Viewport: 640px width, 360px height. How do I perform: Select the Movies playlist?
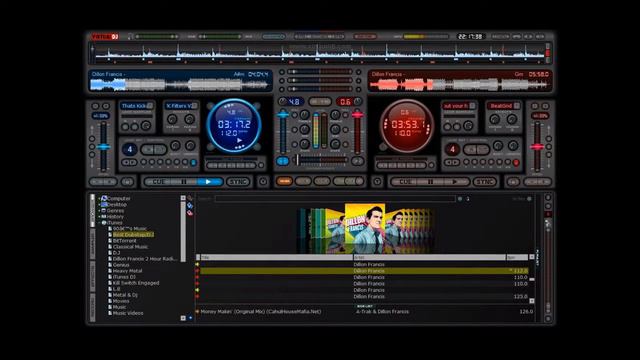click(x=121, y=301)
